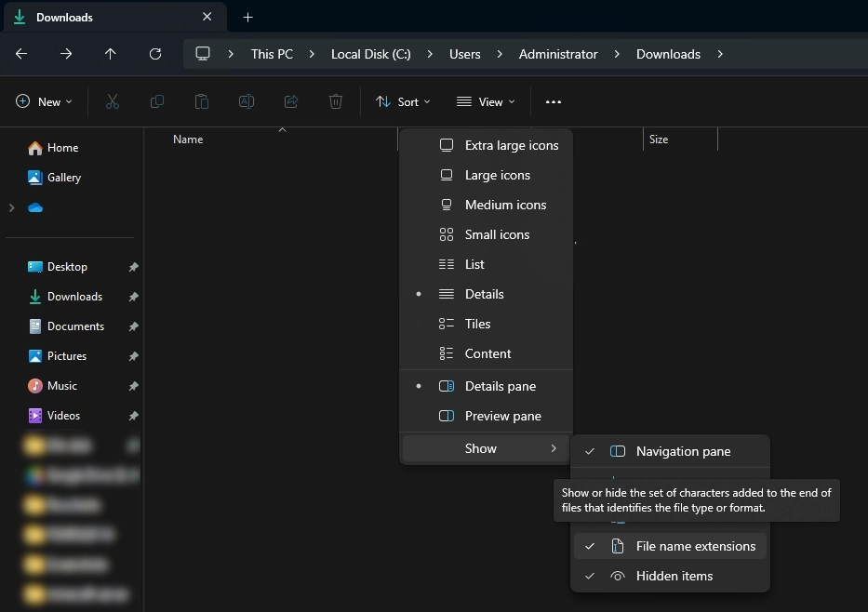Screen dimensions: 868x612
Task: Refresh the current folder view
Action: tap(155, 54)
